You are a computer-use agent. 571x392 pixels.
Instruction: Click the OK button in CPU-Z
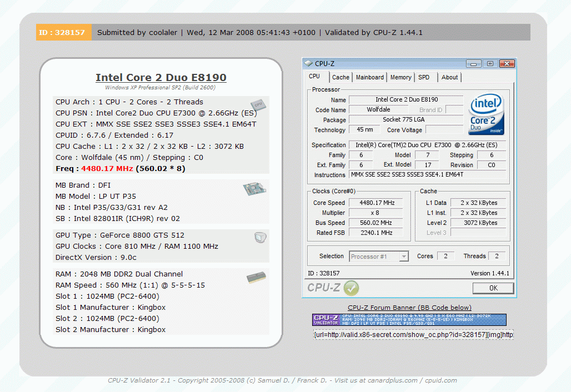pyautogui.click(x=493, y=288)
